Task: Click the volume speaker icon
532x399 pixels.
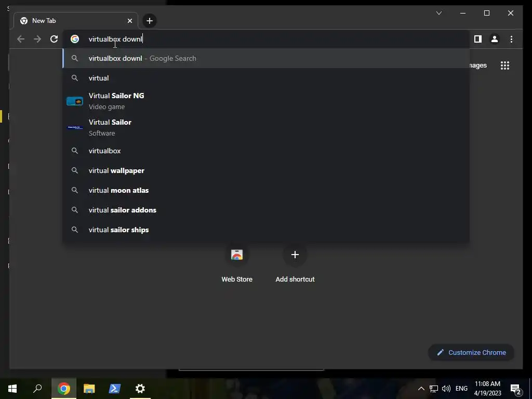Action: click(x=446, y=389)
